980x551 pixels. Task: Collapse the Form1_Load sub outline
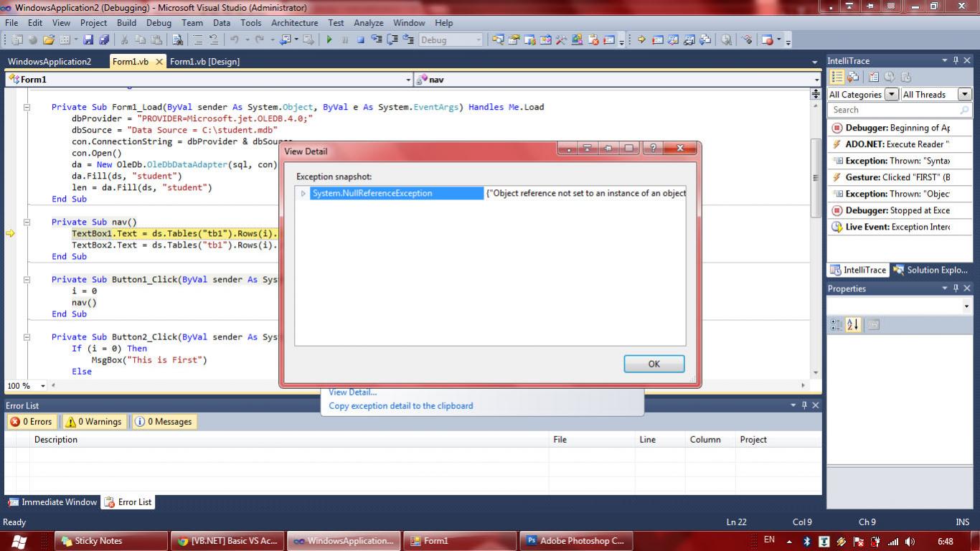27,107
